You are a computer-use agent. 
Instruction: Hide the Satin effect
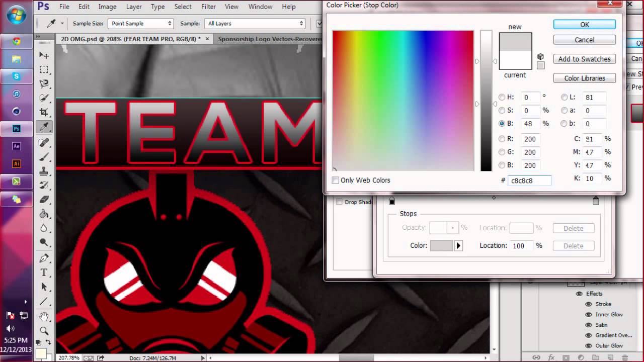(588, 325)
